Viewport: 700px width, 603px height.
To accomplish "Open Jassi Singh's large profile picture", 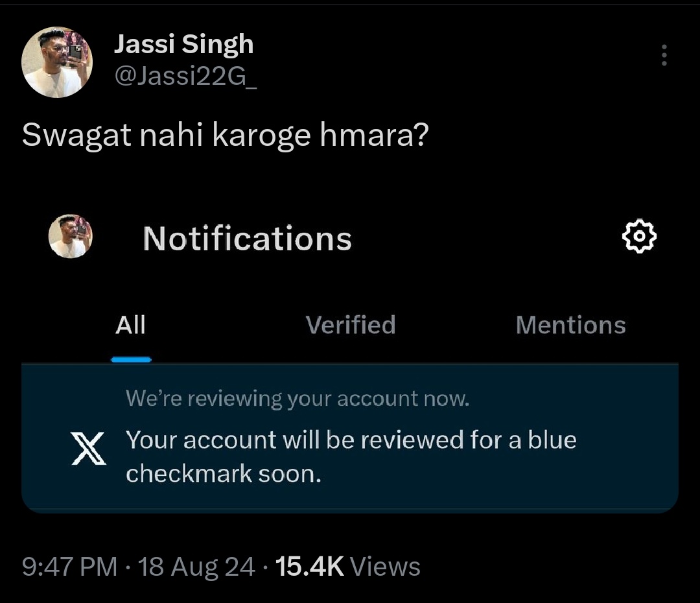I will (x=57, y=62).
